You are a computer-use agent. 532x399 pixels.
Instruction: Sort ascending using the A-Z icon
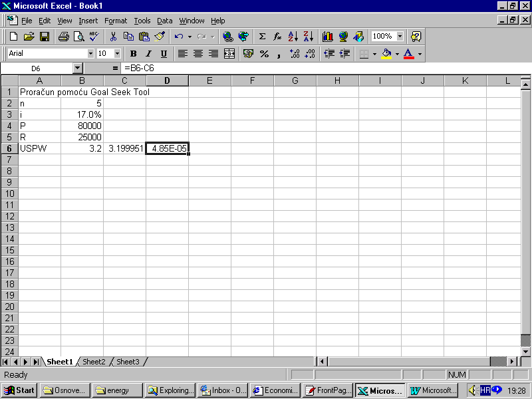(x=293, y=37)
